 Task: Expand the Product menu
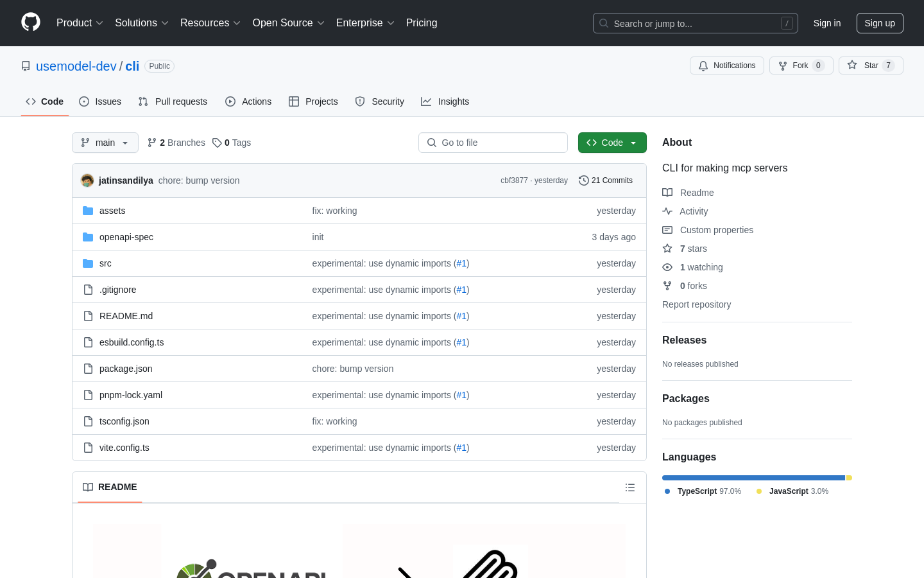(80, 23)
